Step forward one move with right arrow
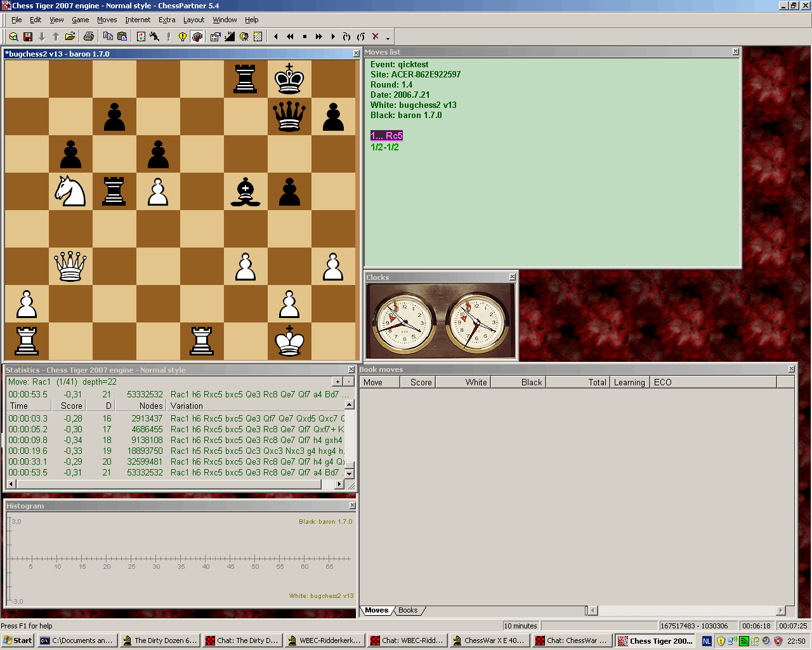The width and height of the screenshot is (812, 650). click(333, 37)
